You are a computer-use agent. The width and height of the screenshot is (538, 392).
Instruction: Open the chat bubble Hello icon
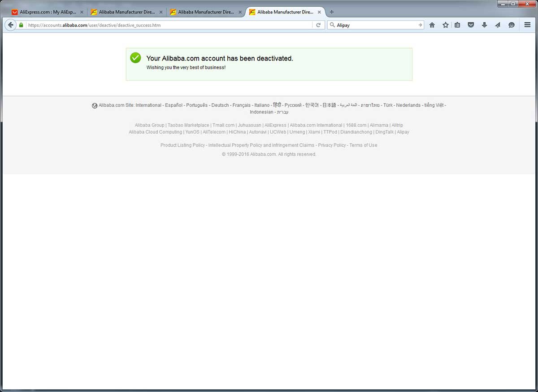point(512,25)
